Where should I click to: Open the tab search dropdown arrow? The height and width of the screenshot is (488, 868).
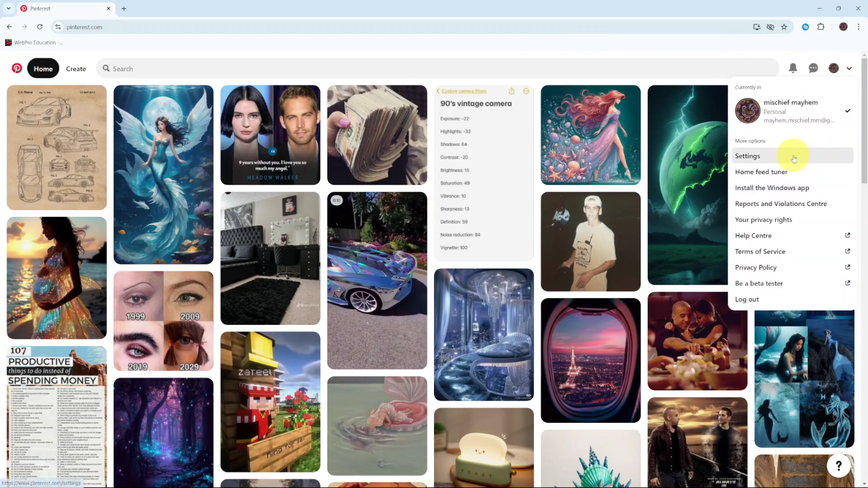pos(8,9)
